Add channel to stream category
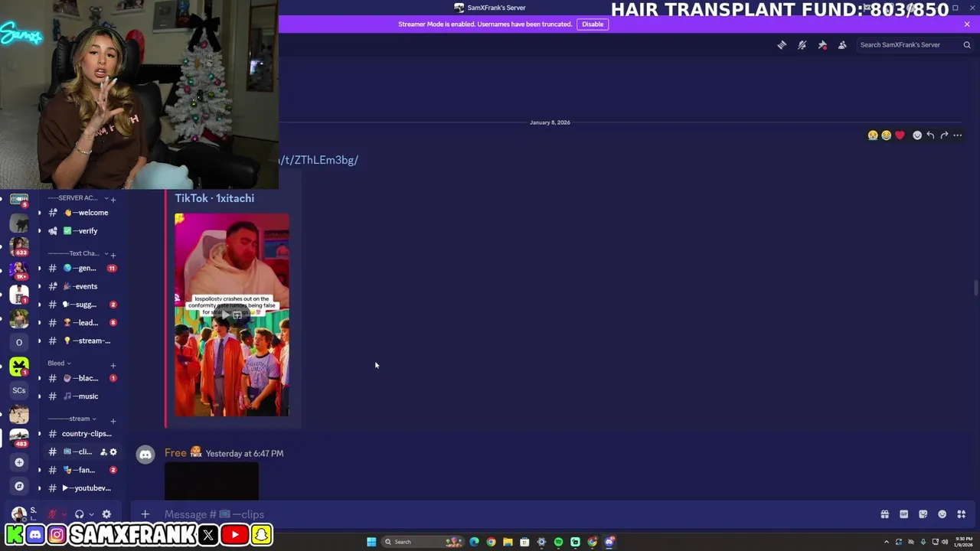This screenshot has height=551, width=980. tap(113, 421)
